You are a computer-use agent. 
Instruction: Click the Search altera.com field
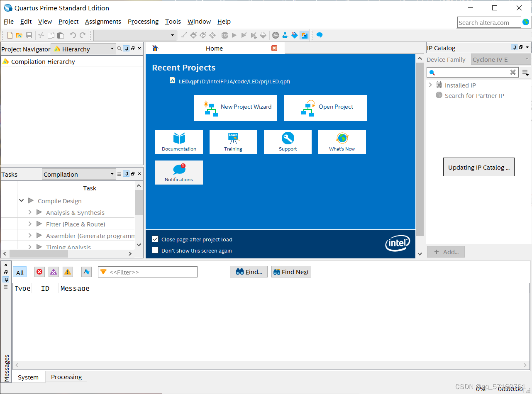(x=489, y=22)
